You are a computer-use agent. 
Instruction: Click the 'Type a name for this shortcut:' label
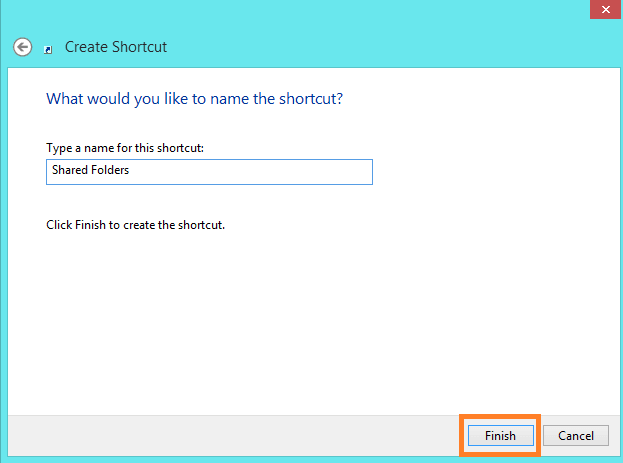(125, 148)
